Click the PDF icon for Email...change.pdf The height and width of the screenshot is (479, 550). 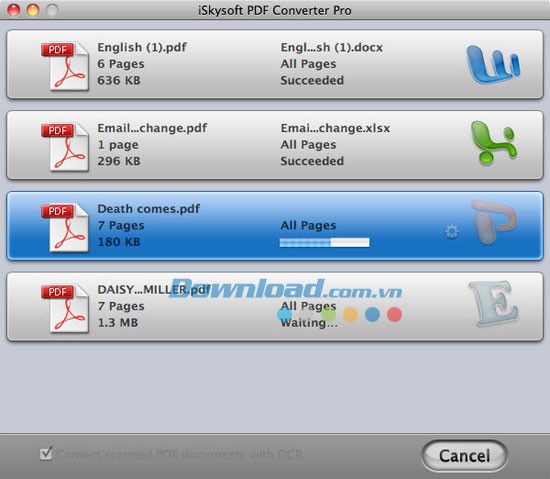point(65,147)
